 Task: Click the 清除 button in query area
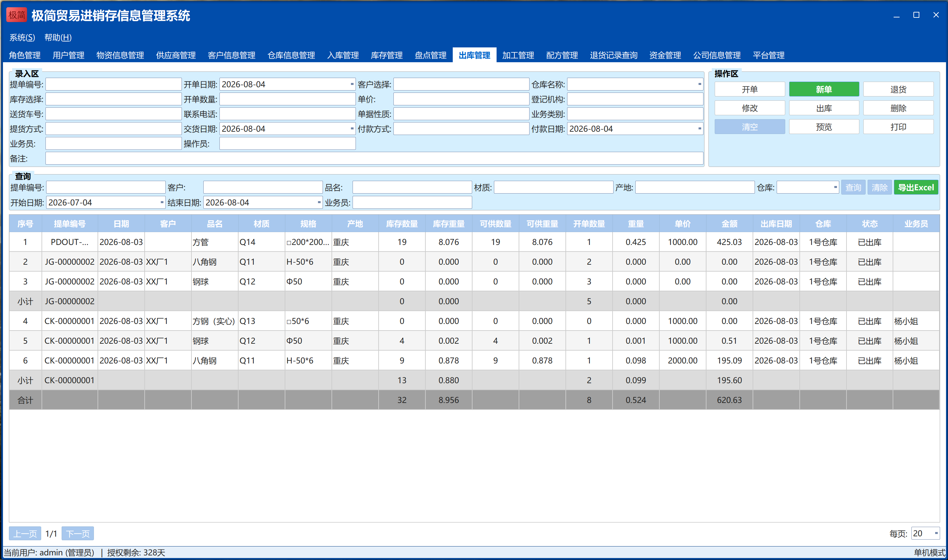coord(880,188)
